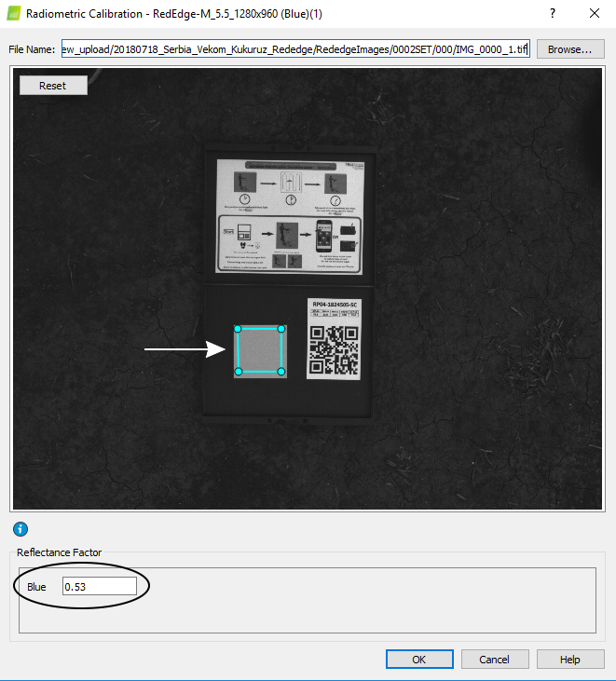The width and height of the screenshot is (616, 681).
Task: Click the gray reflectance target inside cyan square
Action: tap(260, 351)
